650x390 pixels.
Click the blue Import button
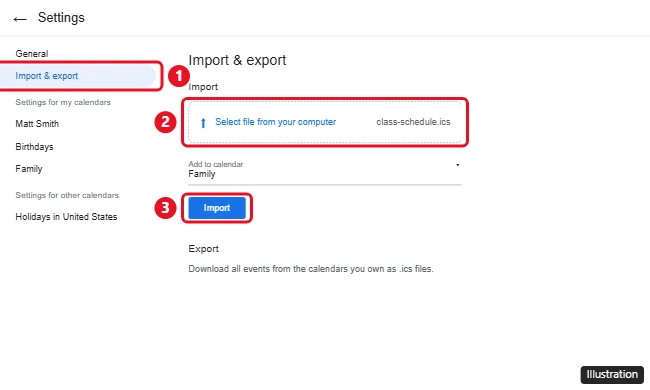[x=217, y=208]
